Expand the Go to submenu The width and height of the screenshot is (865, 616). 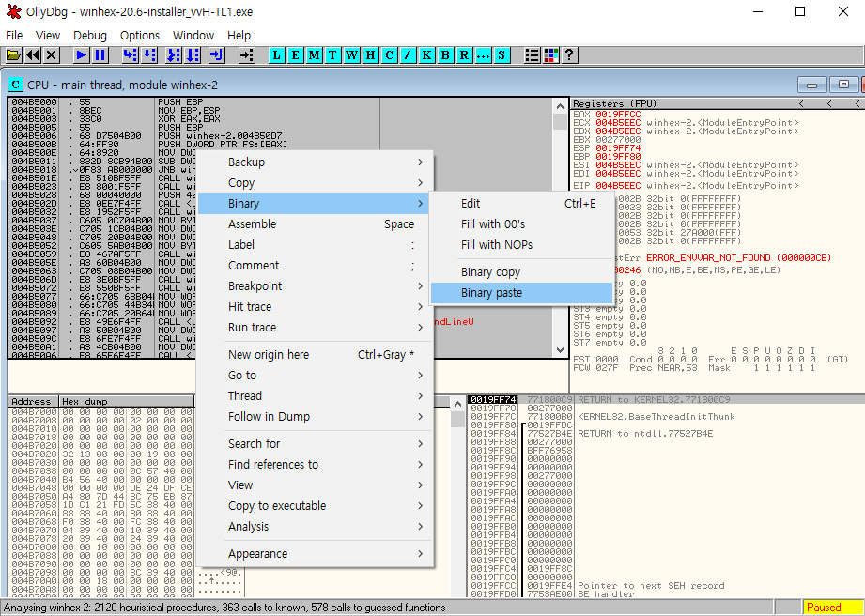coord(315,375)
